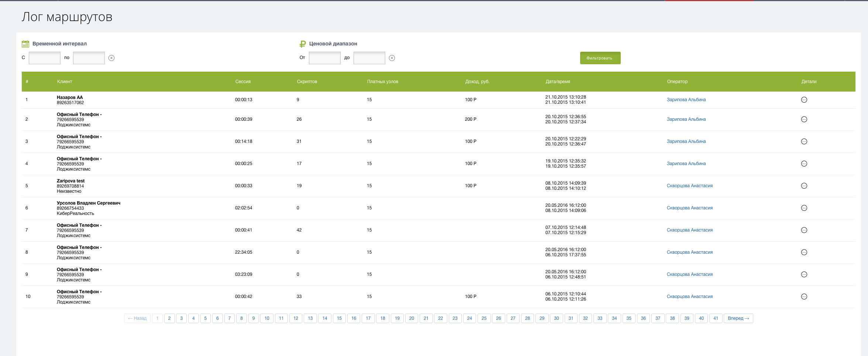Image resolution: width=868 pixels, height=356 pixels.
Task: Open details icon for row 2
Action: [x=804, y=119]
